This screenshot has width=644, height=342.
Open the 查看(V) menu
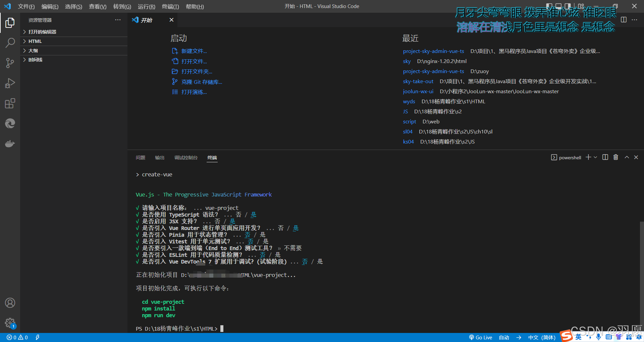[x=98, y=6]
